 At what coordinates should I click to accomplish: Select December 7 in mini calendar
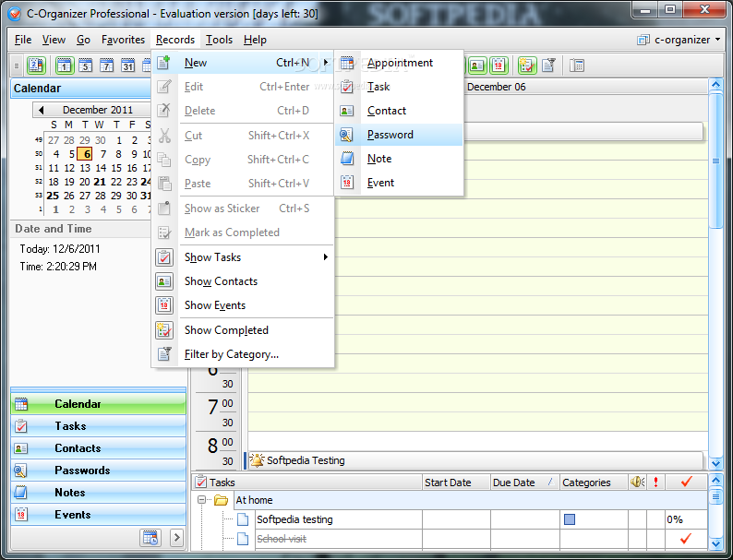point(102,154)
